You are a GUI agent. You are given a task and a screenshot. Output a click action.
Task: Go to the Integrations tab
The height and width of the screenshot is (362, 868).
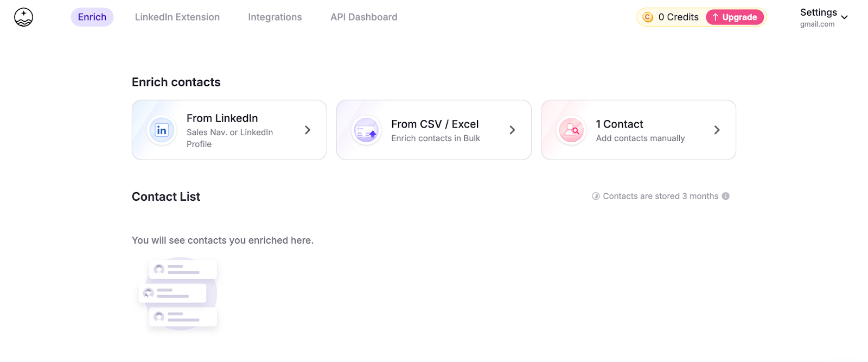(275, 17)
